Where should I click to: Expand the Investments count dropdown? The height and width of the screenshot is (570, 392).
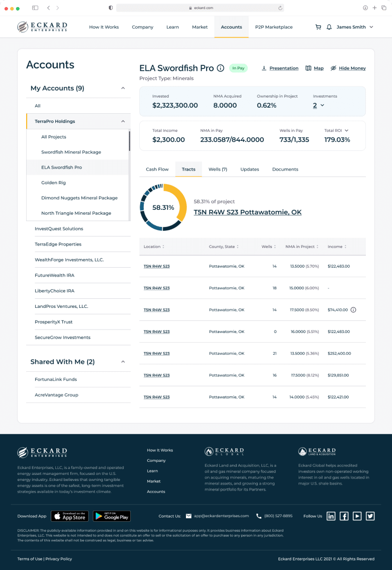coord(318,106)
